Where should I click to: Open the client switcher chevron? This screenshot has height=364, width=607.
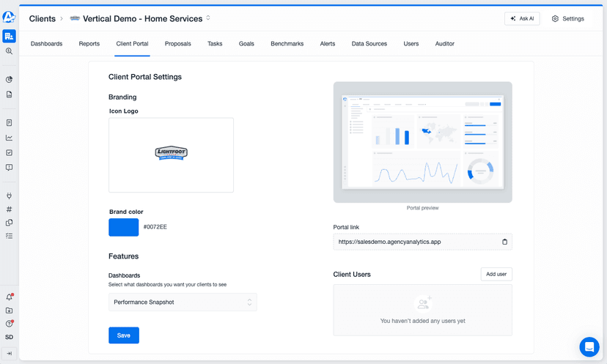208,18
